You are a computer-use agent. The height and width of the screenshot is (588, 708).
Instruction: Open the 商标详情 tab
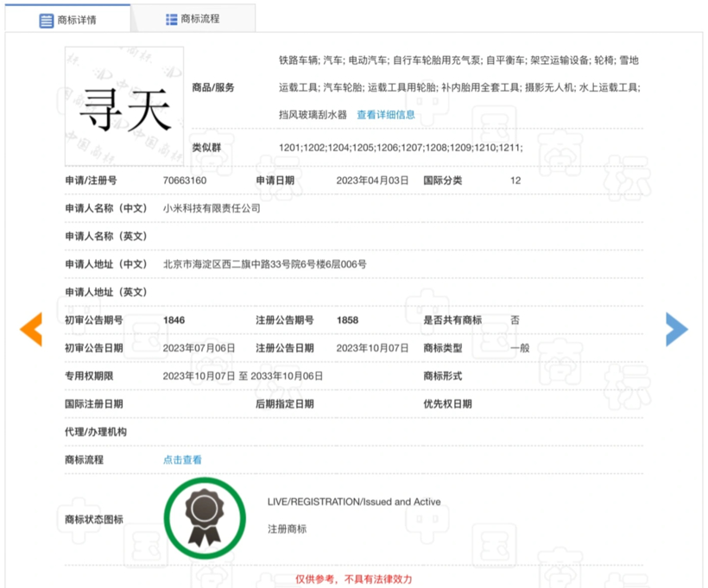pos(67,19)
